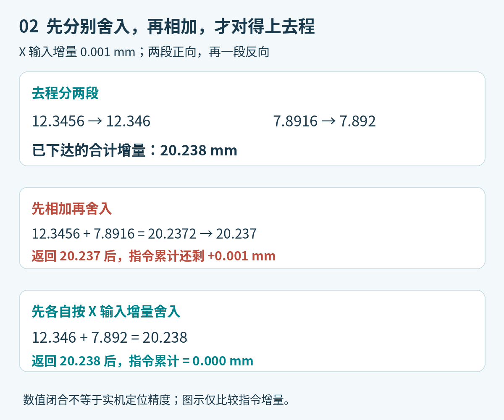Click the text '12.3456 → 12.346'
The image size is (504, 420).
click(91, 121)
